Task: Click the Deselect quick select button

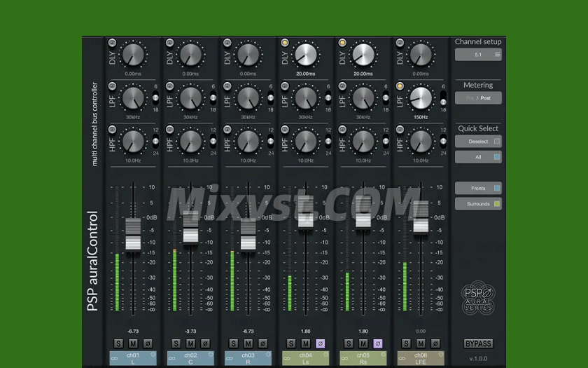Action: [x=478, y=142]
